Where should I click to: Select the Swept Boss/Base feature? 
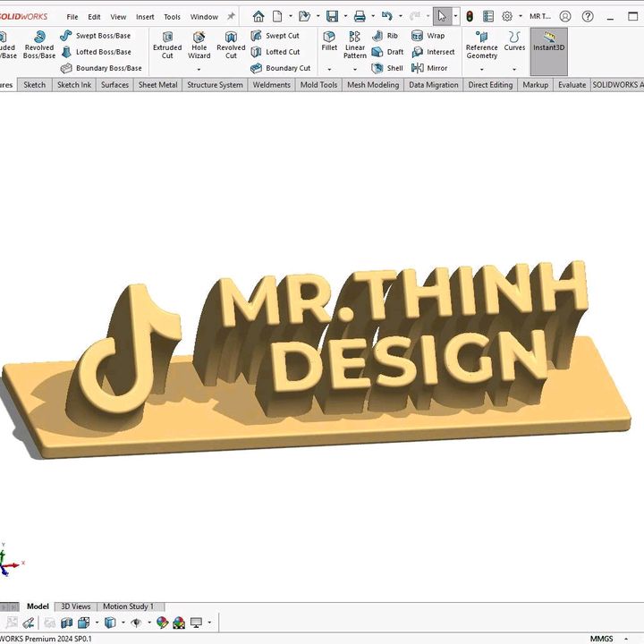point(96,36)
